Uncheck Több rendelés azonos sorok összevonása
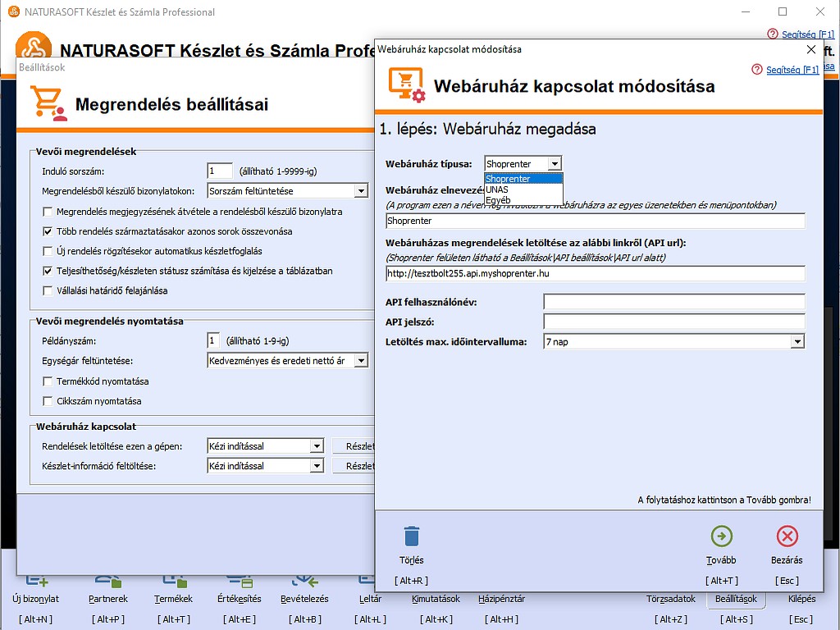 [48, 231]
